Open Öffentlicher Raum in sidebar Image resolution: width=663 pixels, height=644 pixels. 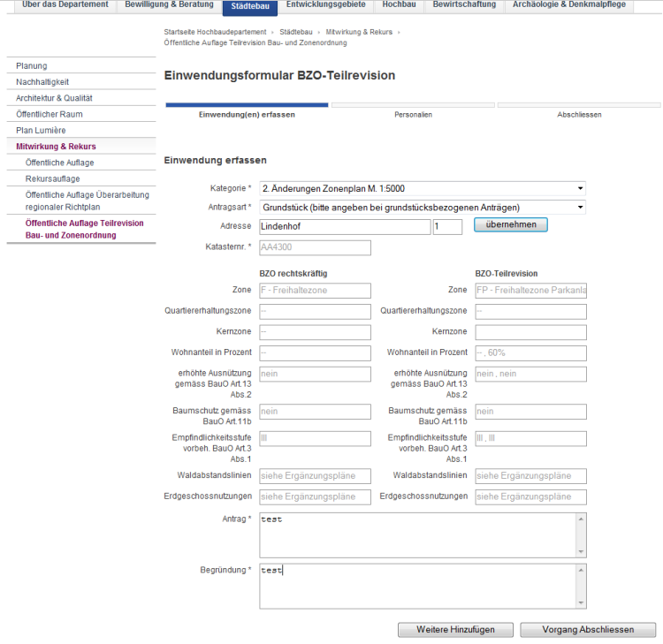pyautogui.click(x=81, y=114)
